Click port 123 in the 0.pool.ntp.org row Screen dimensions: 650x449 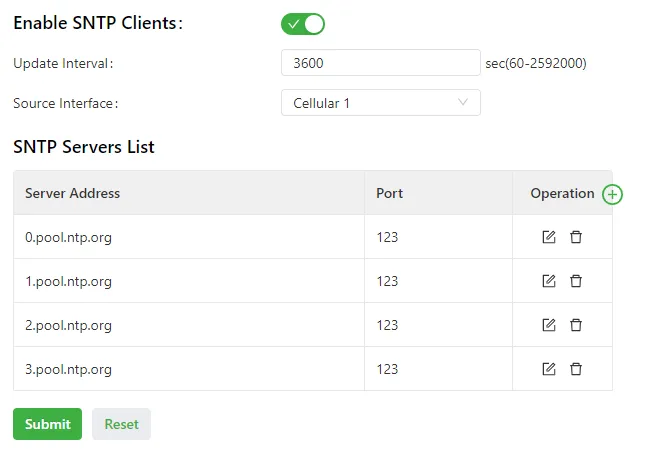387,237
